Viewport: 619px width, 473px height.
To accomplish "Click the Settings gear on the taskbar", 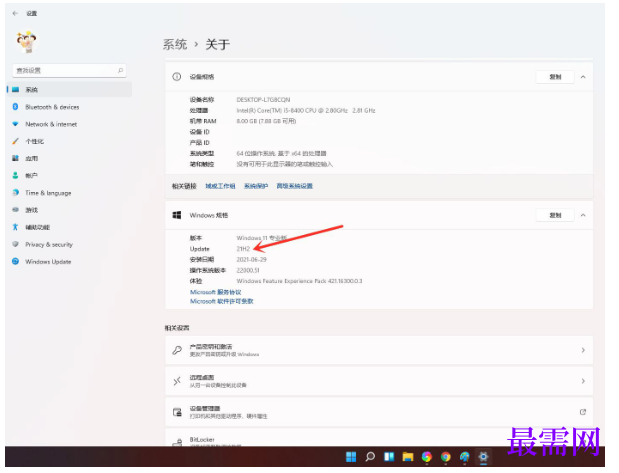I will coord(484,457).
